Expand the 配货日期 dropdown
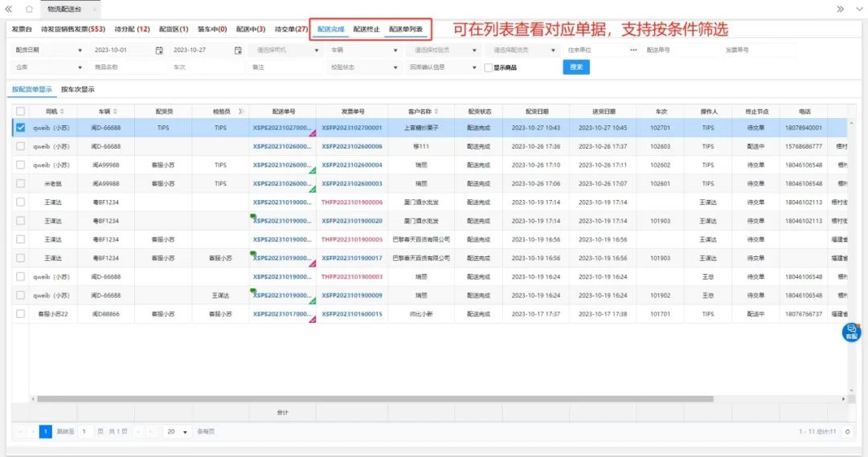 80,50
